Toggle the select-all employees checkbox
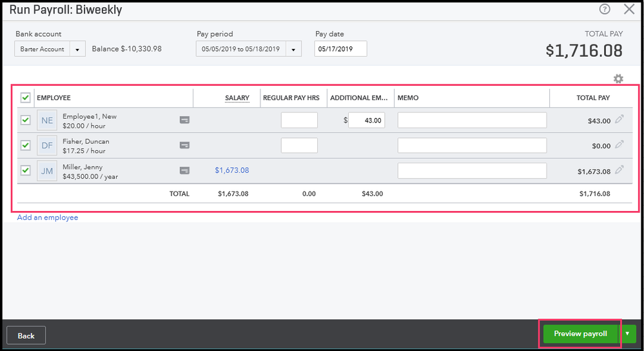644x351 pixels. point(26,98)
